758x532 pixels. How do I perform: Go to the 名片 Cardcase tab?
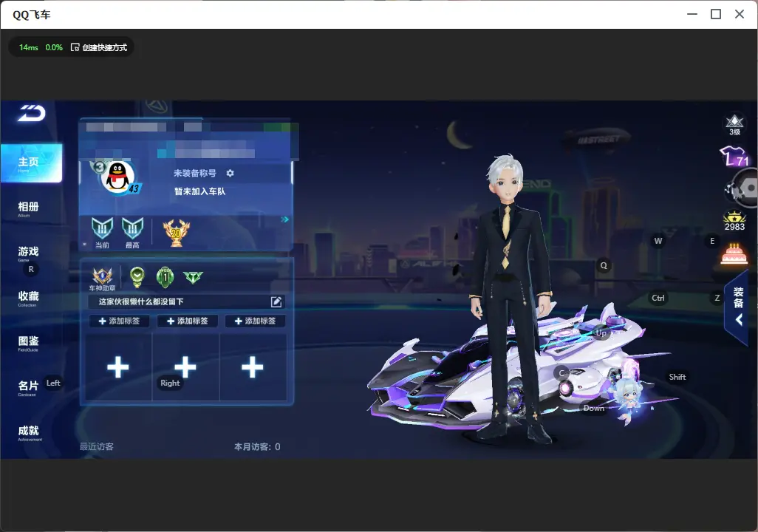(x=28, y=387)
